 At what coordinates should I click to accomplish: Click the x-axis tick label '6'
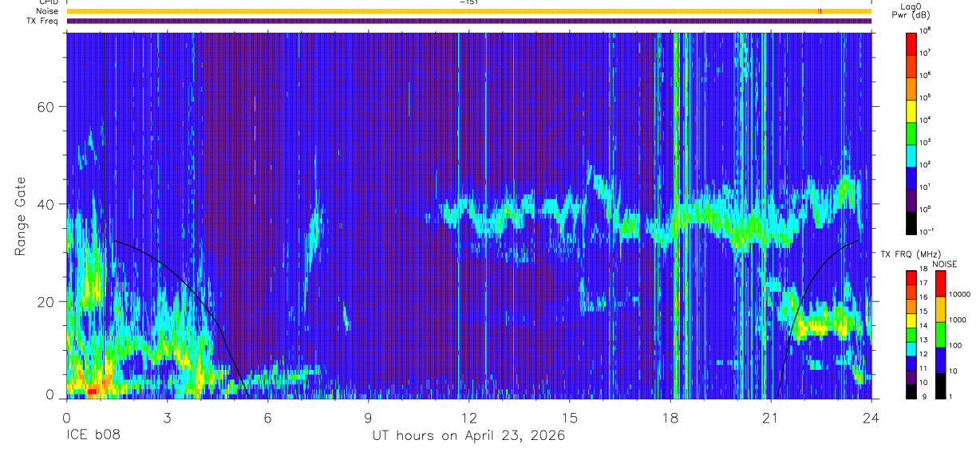267,417
